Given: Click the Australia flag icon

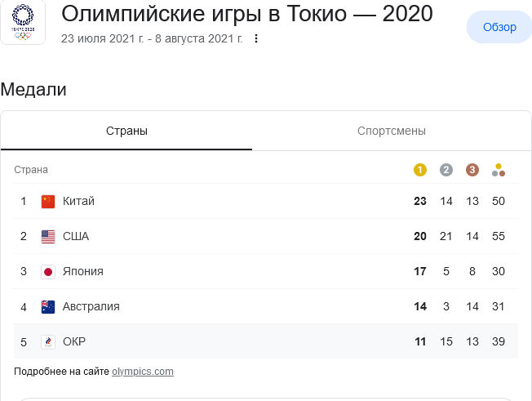Looking at the screenshot, I should [x=48, y=307].
